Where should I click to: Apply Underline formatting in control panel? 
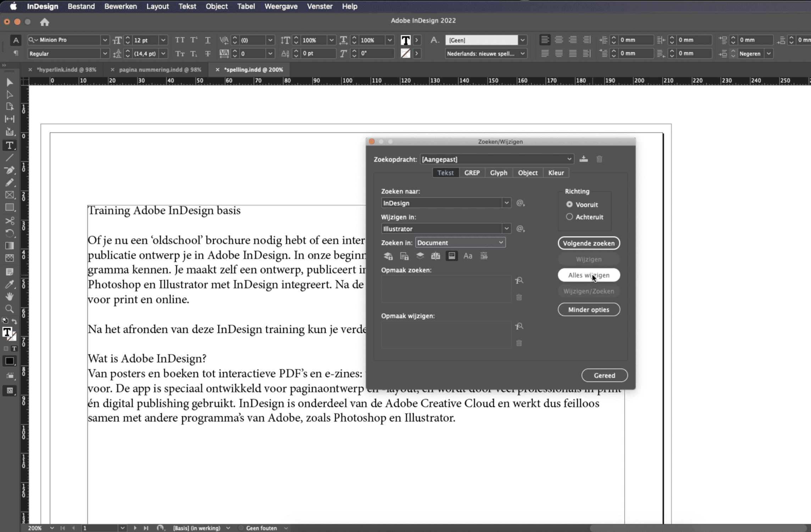click(208, 40)
